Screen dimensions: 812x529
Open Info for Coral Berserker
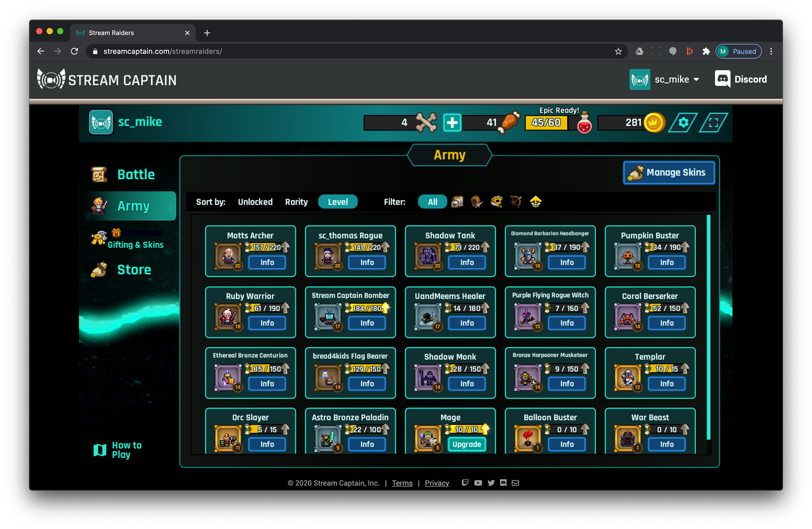coord(667,323)
